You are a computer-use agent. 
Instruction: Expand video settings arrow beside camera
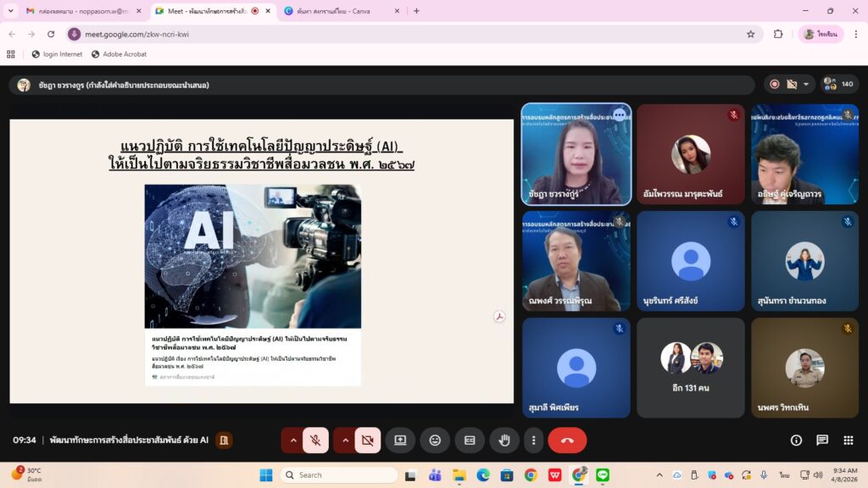coord(345,441)
